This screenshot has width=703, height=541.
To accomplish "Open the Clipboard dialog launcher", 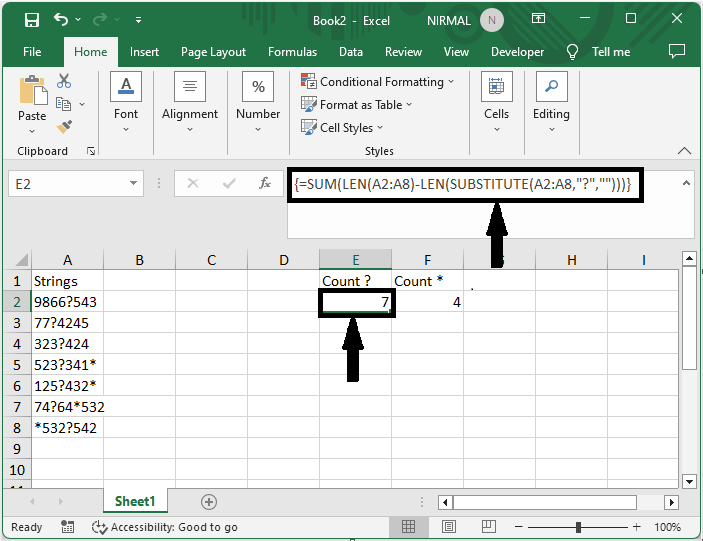I will coord(91,151).
